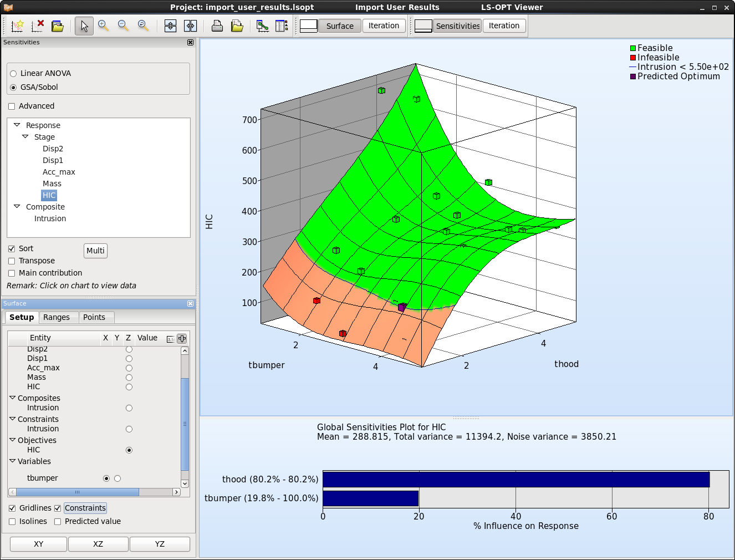Open the plot setup folder icon

pyautogui.click(x=58, y=26)
